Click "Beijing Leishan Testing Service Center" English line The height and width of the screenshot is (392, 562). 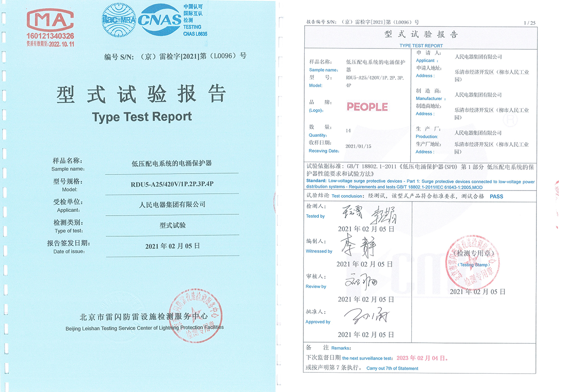click(144, 328)
